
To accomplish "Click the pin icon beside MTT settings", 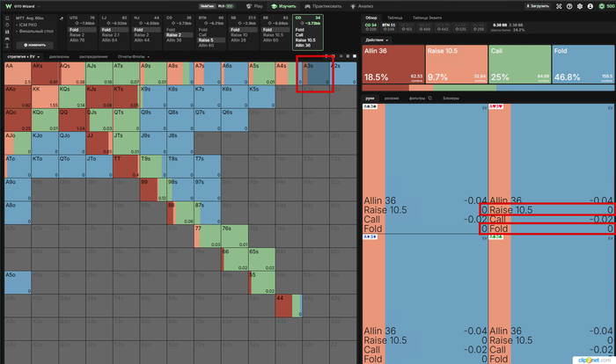I will point(62,18).
